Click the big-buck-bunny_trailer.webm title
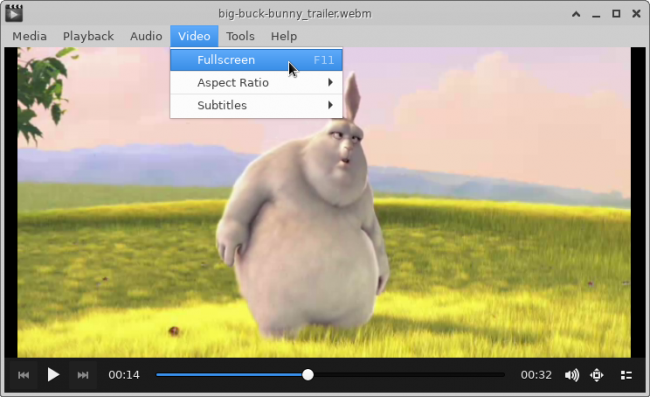 pyautogui.click(x=295, y=14)
